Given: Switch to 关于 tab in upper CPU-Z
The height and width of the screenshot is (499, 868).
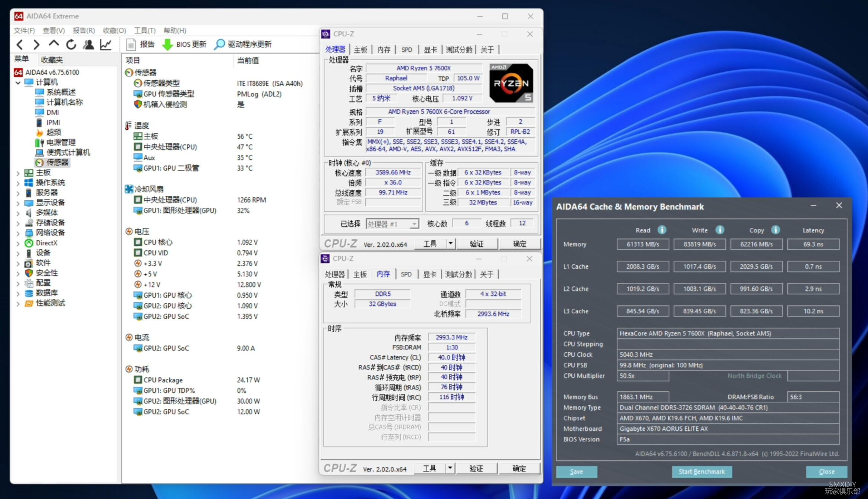Looking at the screenshot, I should [x=487, y=50].
